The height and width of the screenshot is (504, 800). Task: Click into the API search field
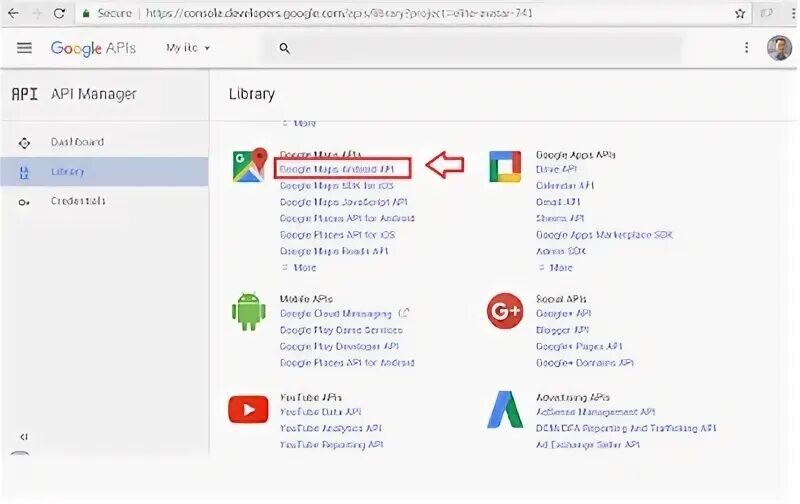click(x=472, y=48)
